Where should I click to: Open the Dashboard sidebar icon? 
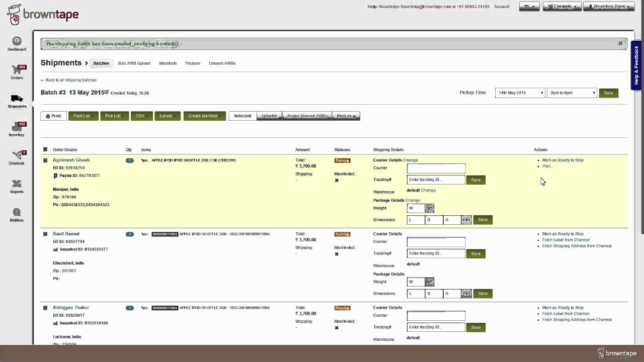coord(17,41)
